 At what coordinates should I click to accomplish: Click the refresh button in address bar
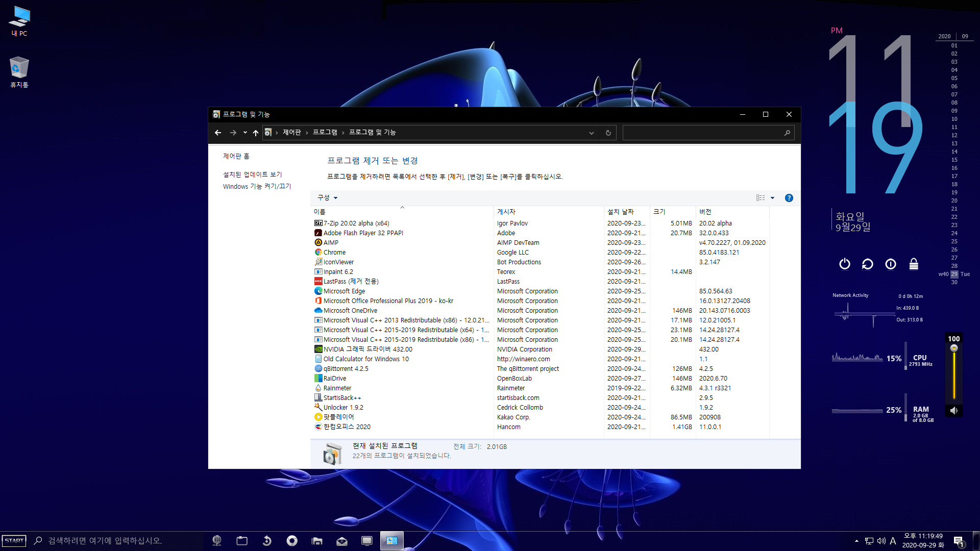pyautogui.click(x=608, y=133)
